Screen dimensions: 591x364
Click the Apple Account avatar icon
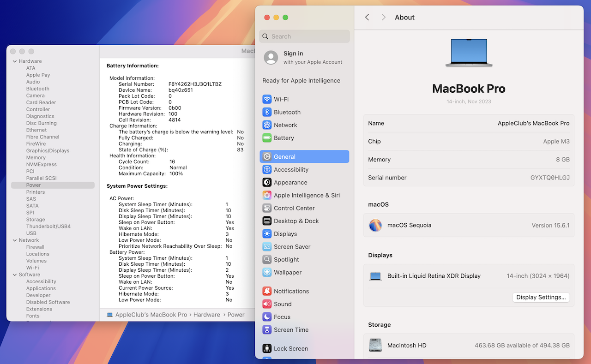pos(271,58)
